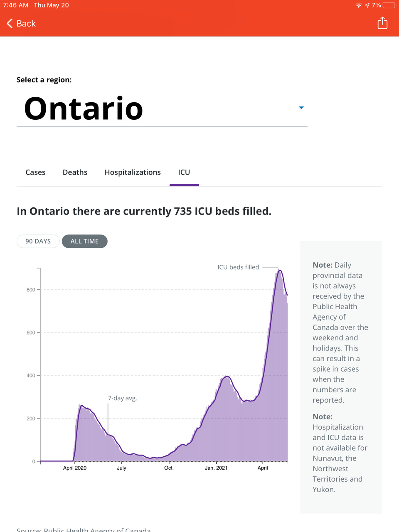399x532 pixels.
Task: Open the Deaths tab
Action: click(75, 172)
